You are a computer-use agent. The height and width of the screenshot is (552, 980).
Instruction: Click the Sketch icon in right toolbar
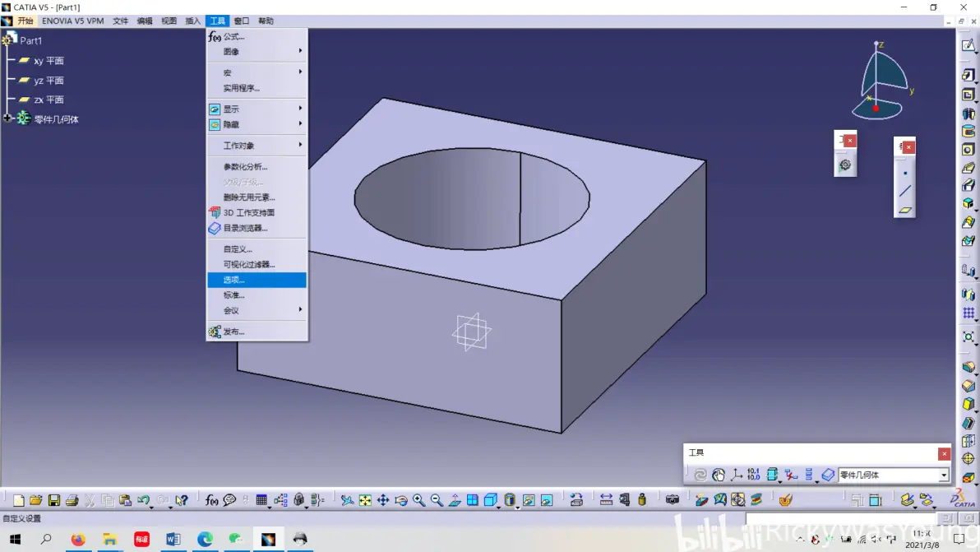coord(968,45)
